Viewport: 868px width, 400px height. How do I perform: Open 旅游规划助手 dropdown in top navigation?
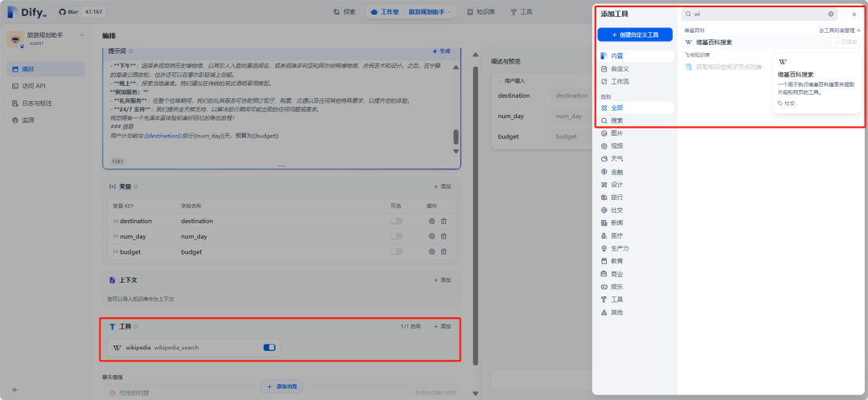coord(430,11)
